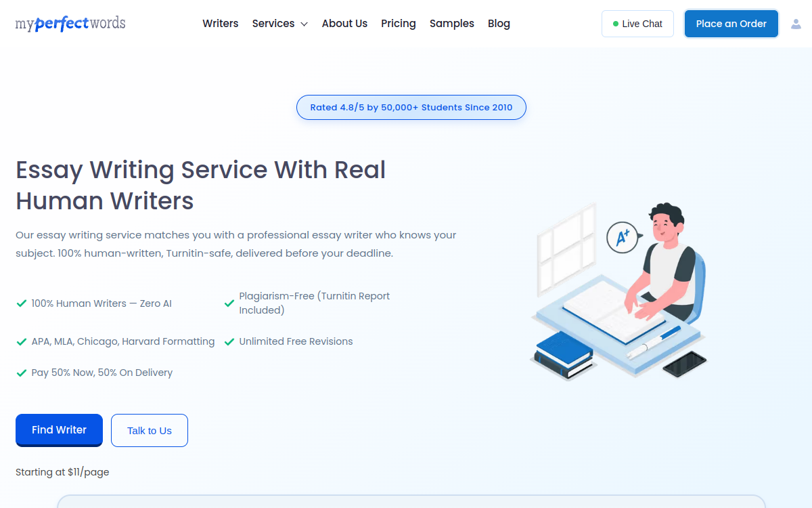Navigate to the Blog

[499, 24]
